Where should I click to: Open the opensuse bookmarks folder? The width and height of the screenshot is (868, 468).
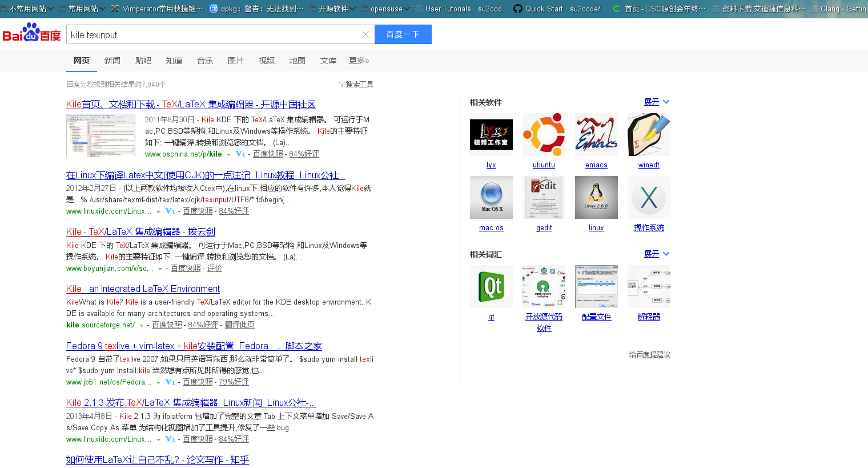pyautogui.click(x=386, y=9)
